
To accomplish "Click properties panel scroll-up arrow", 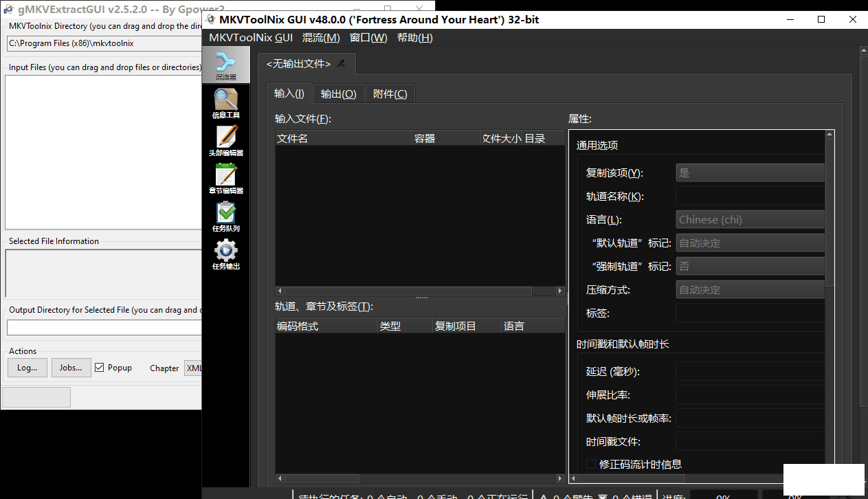I will click(830, 135).
